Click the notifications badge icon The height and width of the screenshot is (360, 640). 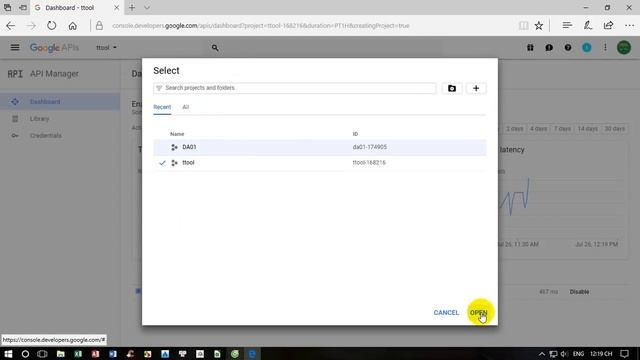[x=587, y=48]
